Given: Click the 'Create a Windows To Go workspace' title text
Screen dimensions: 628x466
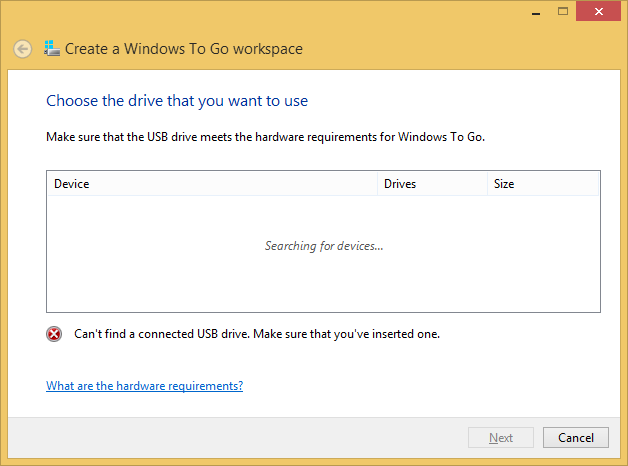Looking at the screenshot, I should pyautogui.click(x=184, y=49).
